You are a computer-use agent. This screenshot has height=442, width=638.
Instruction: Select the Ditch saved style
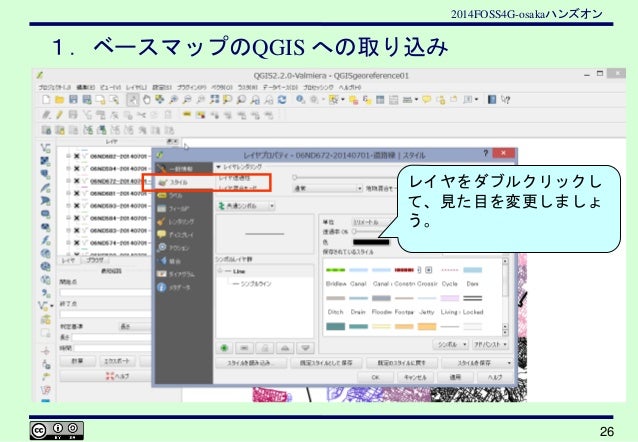pyautogui.click(x=336, y=304)
